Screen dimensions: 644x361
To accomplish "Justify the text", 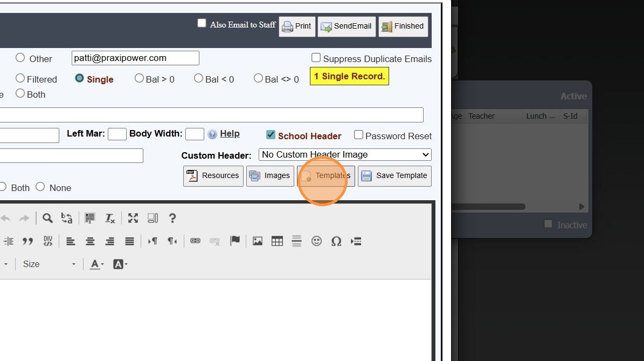I will click(x=129, y=241).
